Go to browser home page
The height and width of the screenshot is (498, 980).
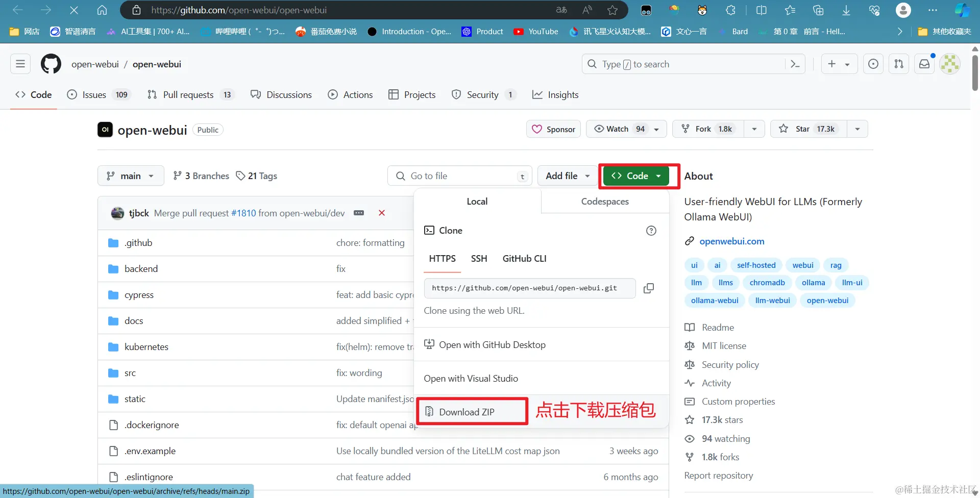coord(102,10)
